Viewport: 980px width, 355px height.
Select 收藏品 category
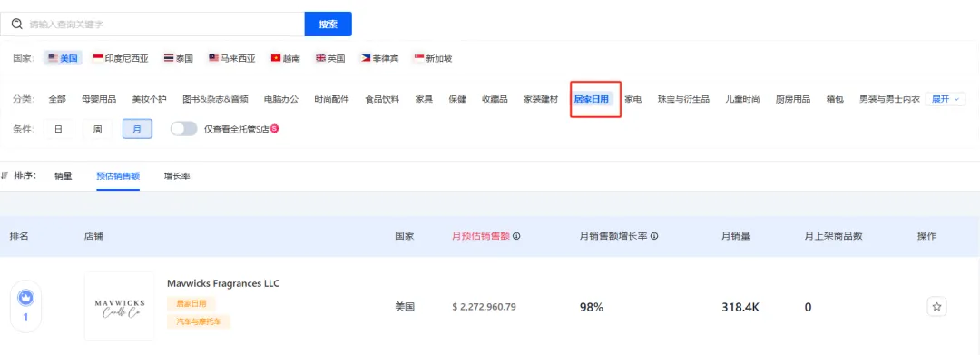point(495,99)
